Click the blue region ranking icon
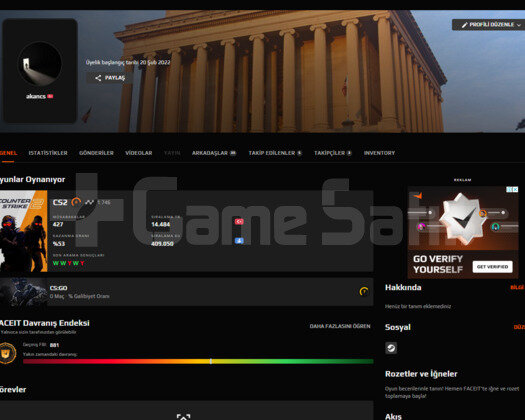525x420 pixels. point(239,240)
